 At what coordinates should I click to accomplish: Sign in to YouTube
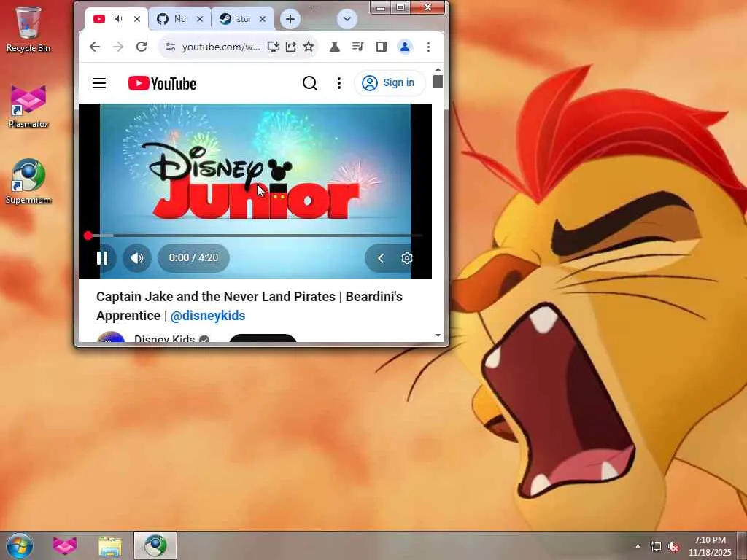point(390,83)
